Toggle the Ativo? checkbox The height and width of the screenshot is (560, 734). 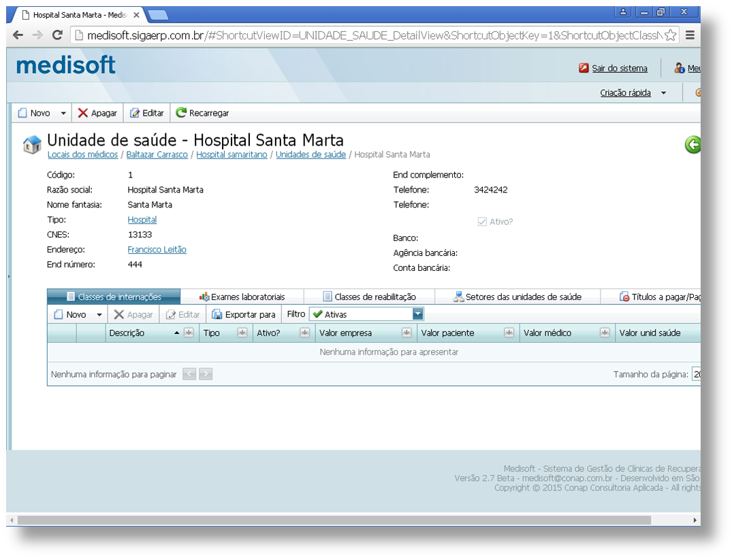click(482, 222)
